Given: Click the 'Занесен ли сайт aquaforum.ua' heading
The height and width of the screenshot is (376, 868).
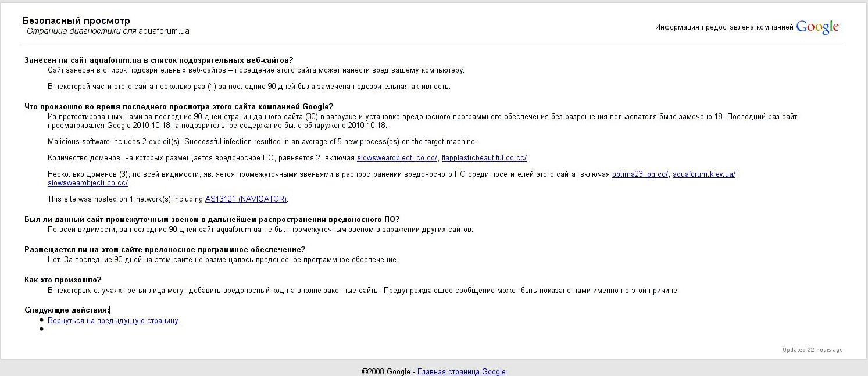Looking at the screenshot, I should 159,60.
